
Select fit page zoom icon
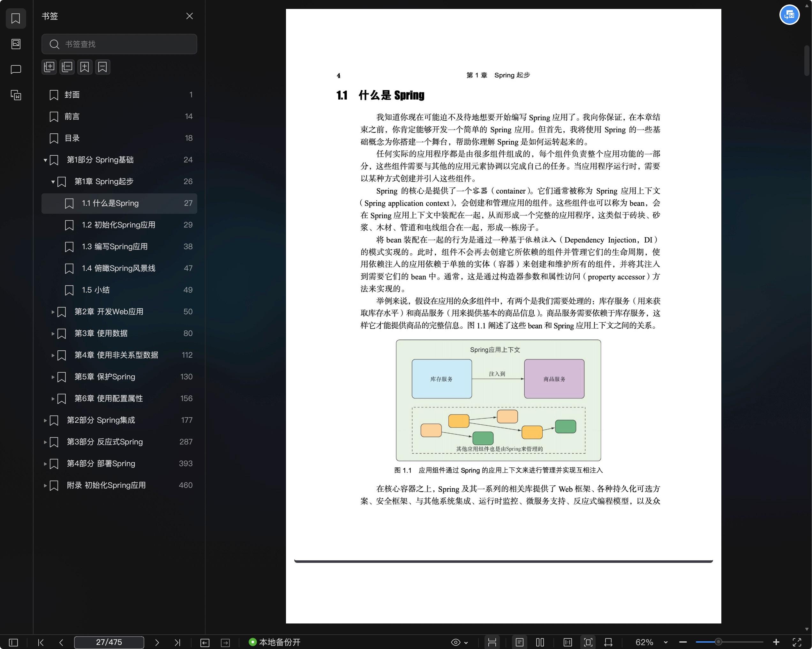click(x=588, y=642)
